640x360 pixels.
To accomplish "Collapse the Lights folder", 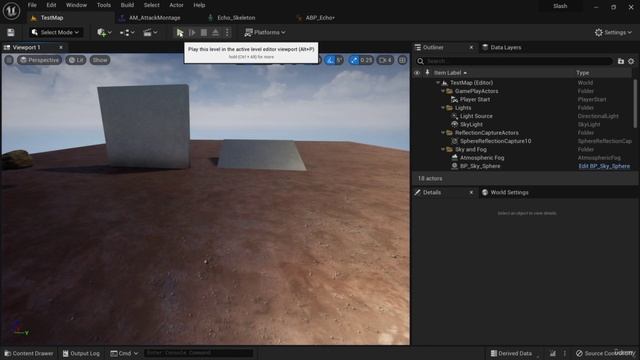I will (x=443, y=108).
